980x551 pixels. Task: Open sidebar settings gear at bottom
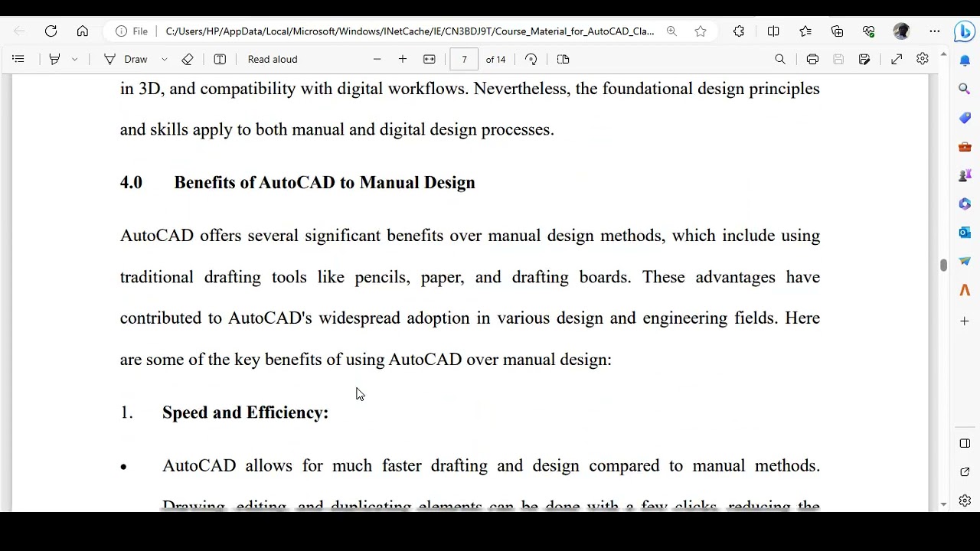click(x=965, y=500)
